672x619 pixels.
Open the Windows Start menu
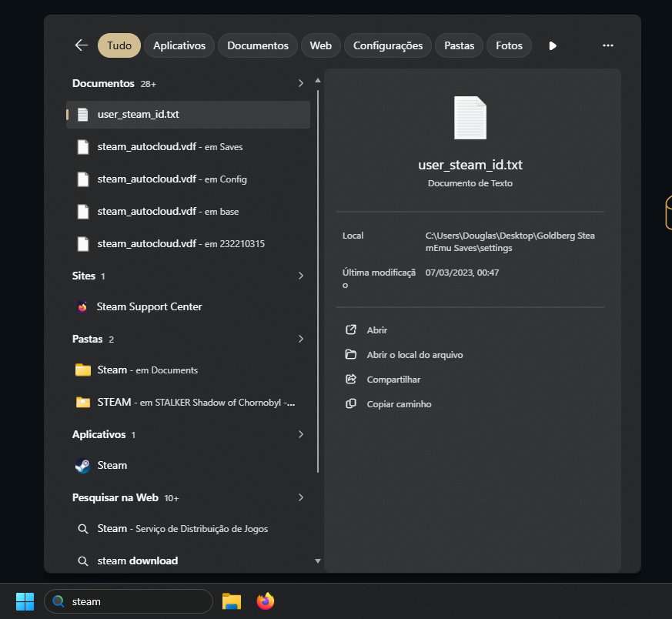pyautogui.click(x=25, y=601)
